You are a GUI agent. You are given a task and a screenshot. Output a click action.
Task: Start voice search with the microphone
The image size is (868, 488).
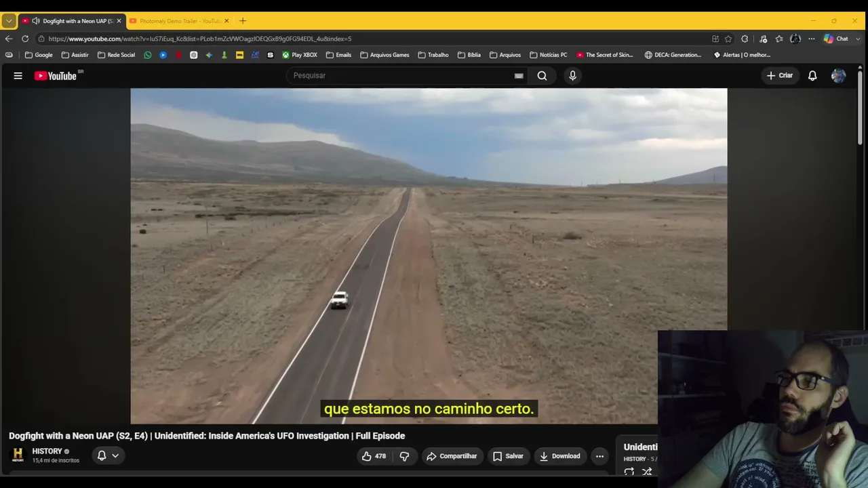click(572, 76)
